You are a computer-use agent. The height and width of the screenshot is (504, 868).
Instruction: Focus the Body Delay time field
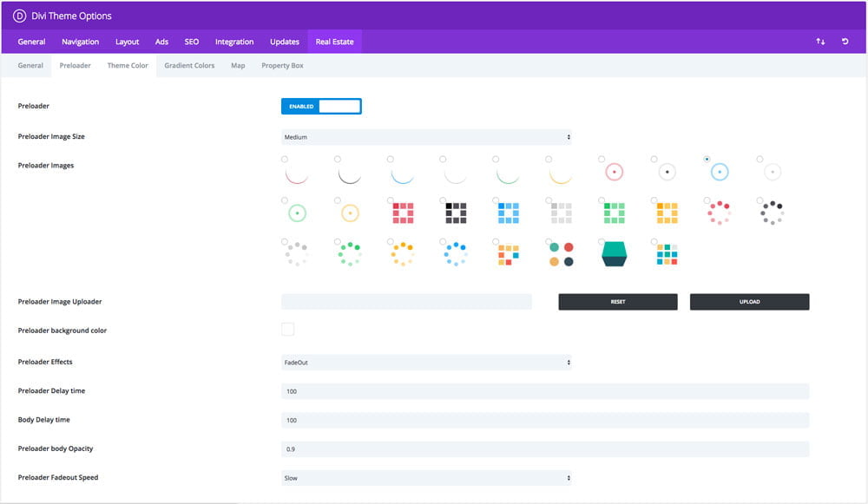coord(545,420)
